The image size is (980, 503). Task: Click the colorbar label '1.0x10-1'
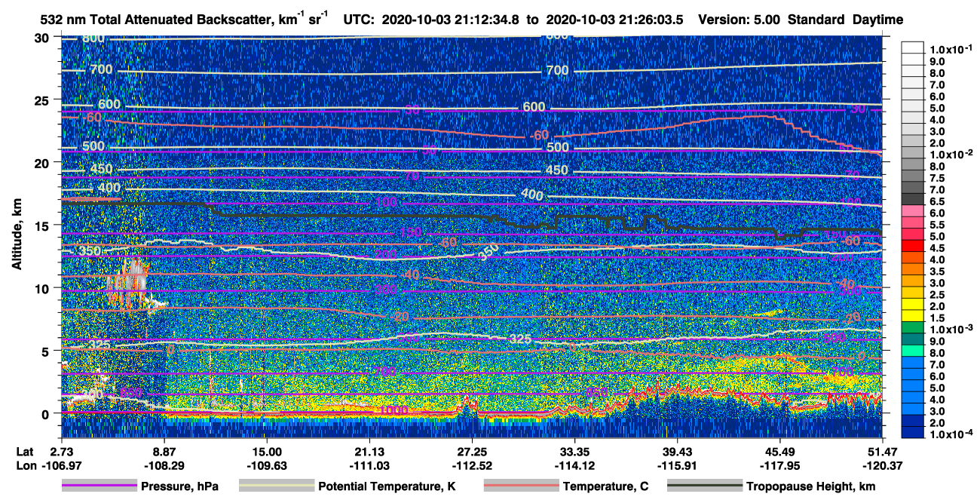click(950, 49)
